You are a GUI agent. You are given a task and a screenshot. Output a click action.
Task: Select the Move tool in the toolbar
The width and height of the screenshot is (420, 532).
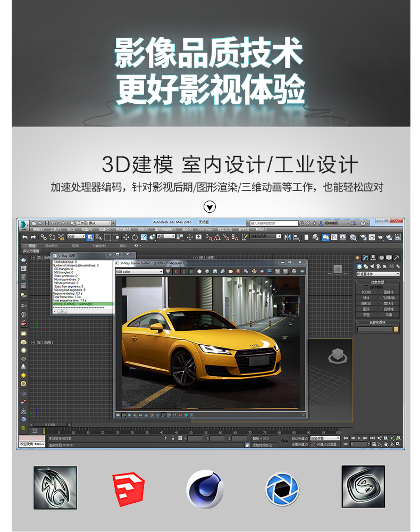(126, 237)
